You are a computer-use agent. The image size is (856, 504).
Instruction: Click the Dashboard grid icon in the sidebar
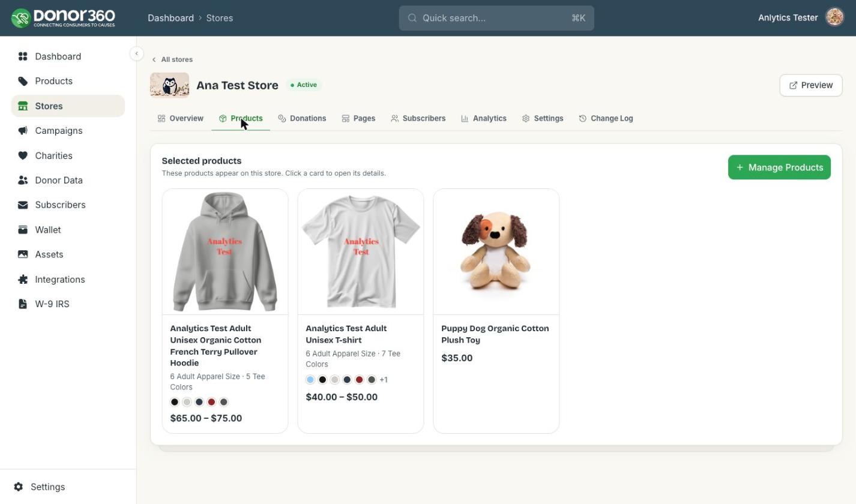click(23, 56)
